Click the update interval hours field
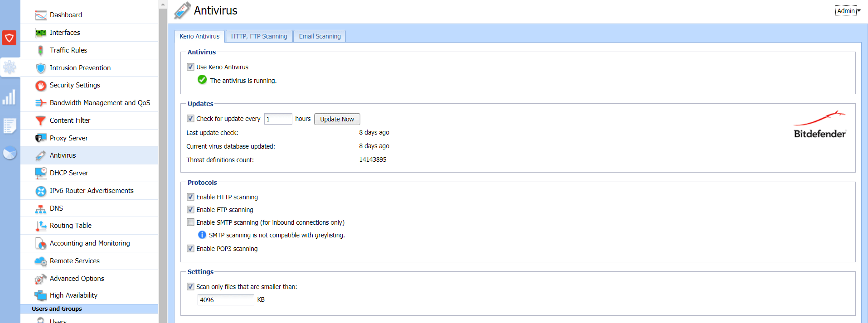This screenshot has width=868, height=323. pyautogui.click(x=278, y=119)
